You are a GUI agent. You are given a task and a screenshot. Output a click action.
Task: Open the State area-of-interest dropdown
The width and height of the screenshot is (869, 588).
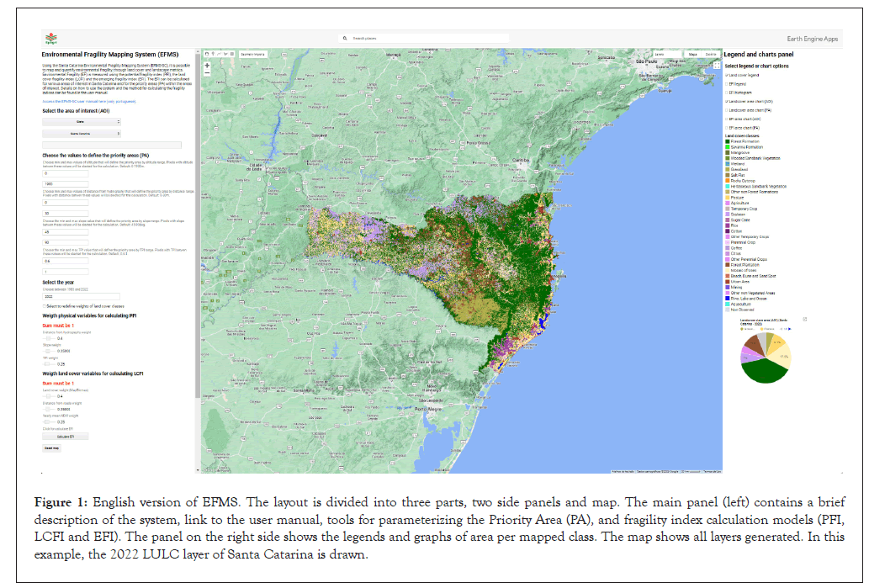(82, 121)
